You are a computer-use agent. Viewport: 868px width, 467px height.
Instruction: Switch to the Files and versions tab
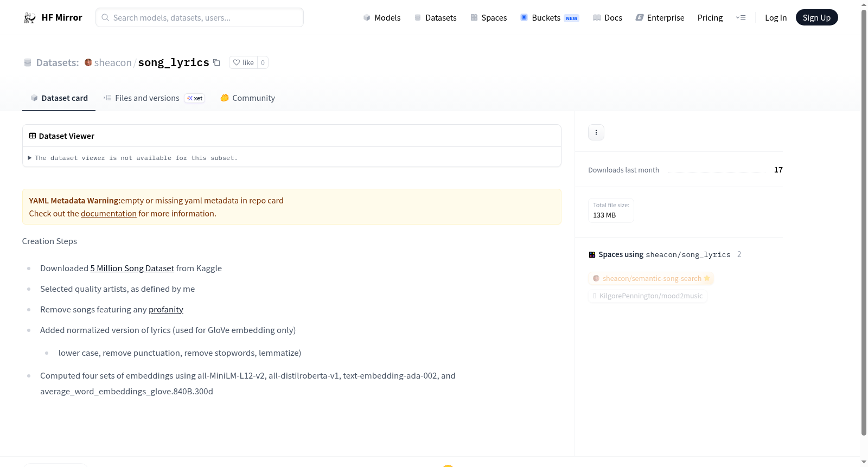pos(154,98)
